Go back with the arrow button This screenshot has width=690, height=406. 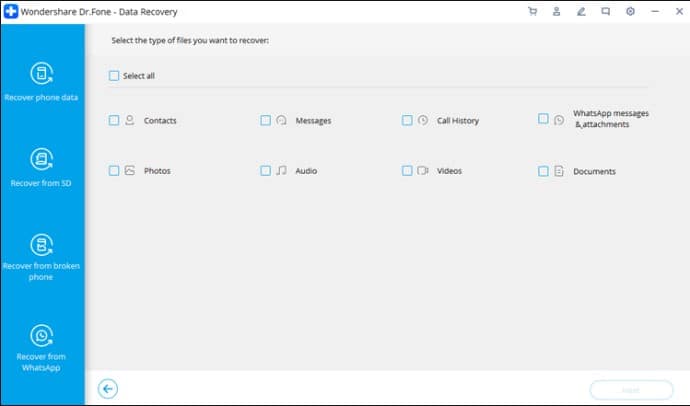(x=108, y=389)
